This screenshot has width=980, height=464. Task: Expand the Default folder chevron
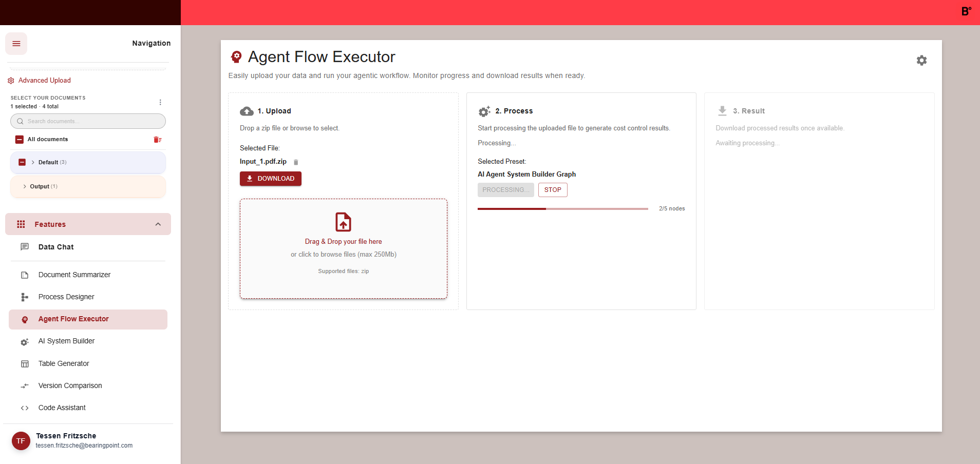(33, 162)
